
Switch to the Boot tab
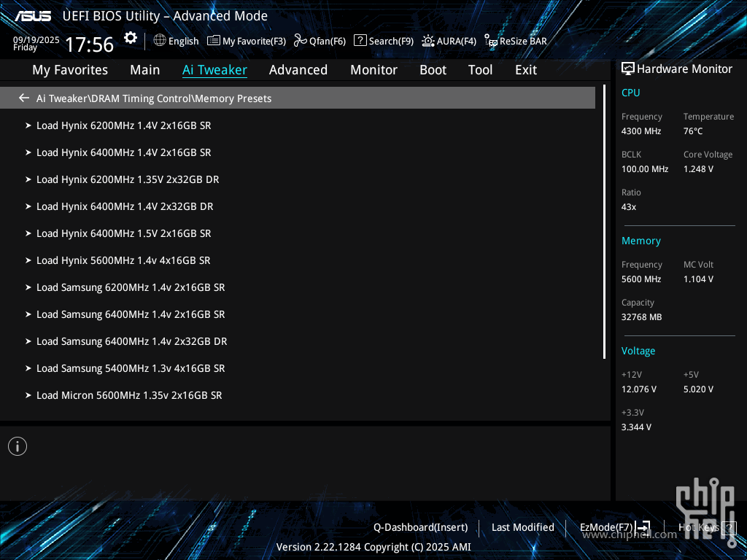point(433,70)
